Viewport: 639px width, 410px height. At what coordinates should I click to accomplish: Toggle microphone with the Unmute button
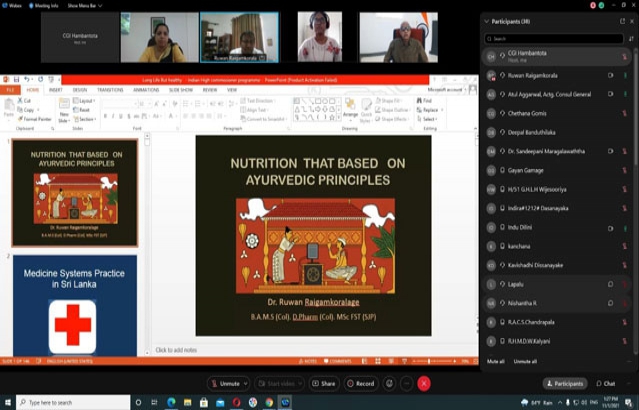pyautogui.click(x=228, y=383)
